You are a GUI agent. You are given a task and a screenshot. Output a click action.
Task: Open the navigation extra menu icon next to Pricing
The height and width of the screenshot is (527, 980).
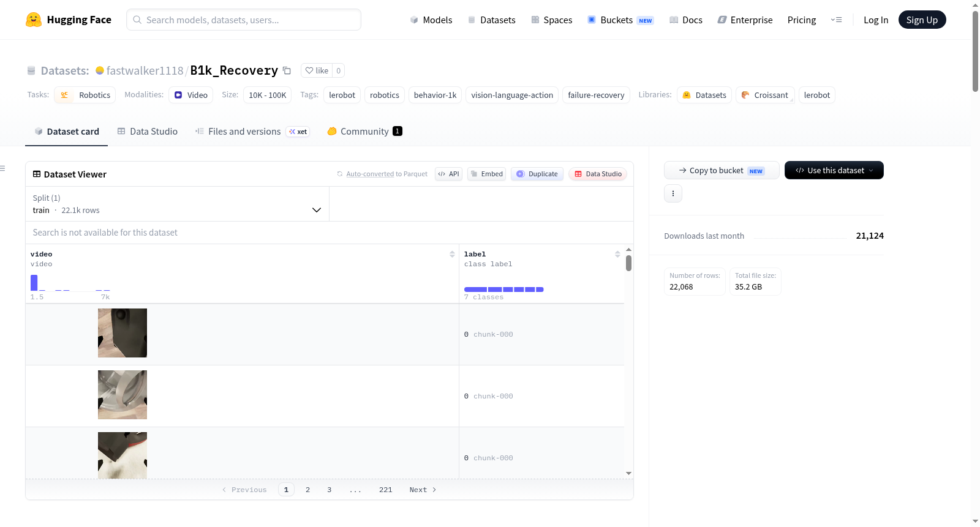point(836,20)
